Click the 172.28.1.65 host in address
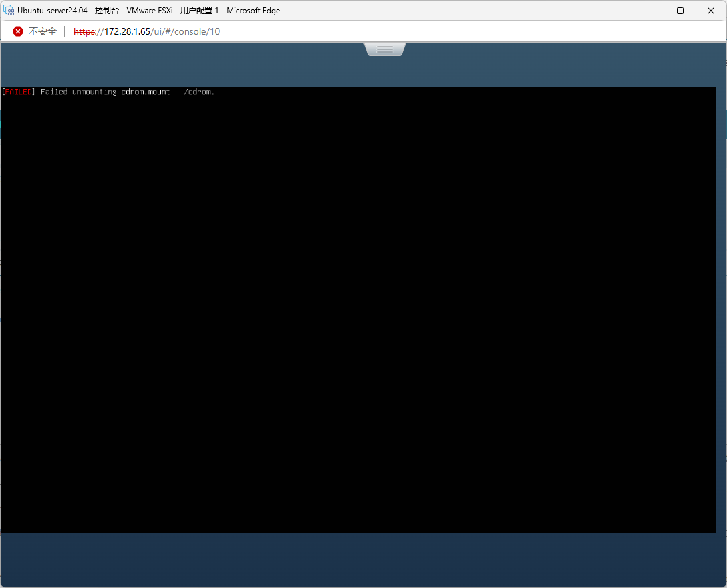The width and height of the screenshot is (727, 588). [127, 31]
